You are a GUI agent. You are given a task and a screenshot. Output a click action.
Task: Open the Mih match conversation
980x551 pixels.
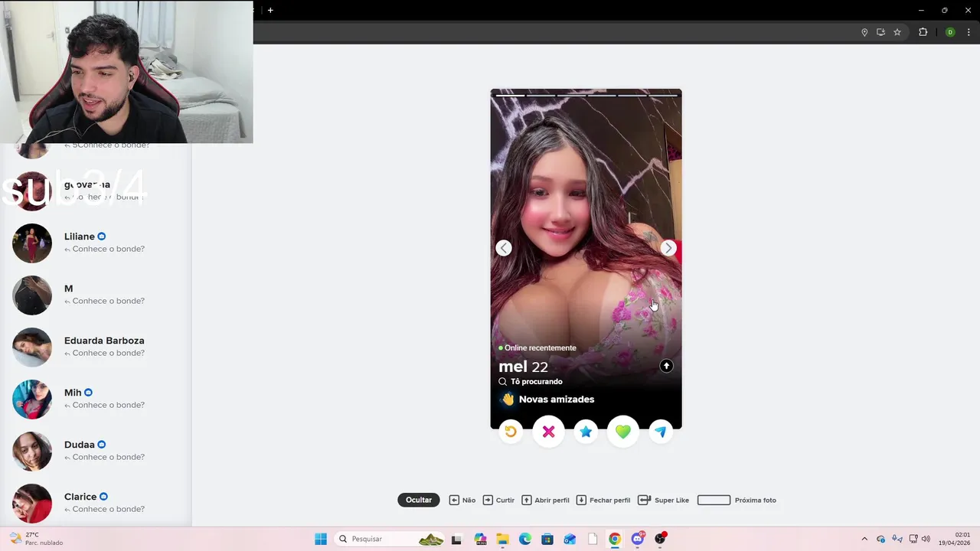pyautogui.click(x=96, y=399)
